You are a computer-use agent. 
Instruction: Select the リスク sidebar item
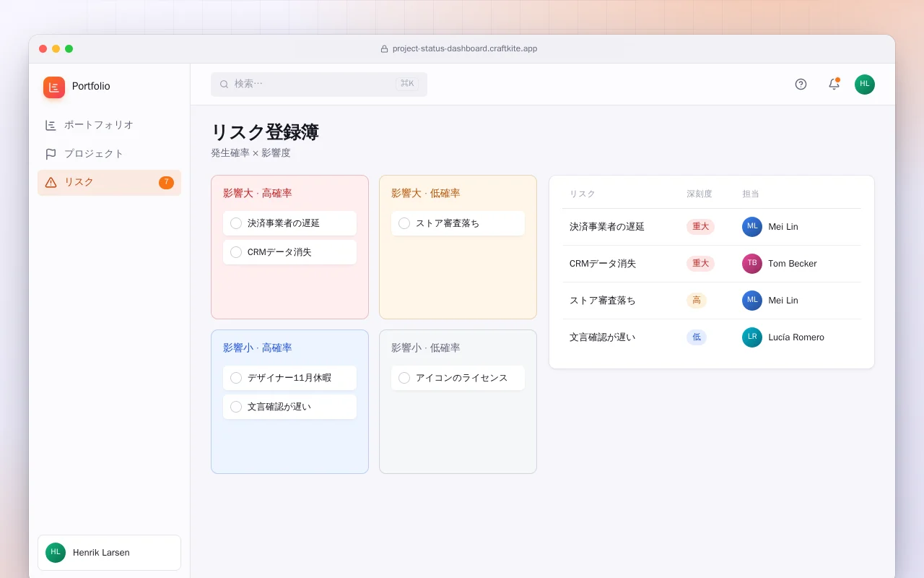109,183
